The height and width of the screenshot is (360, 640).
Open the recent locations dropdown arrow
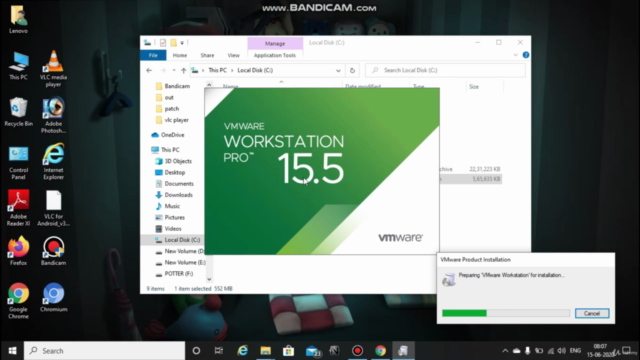click(x=174, y=70)
